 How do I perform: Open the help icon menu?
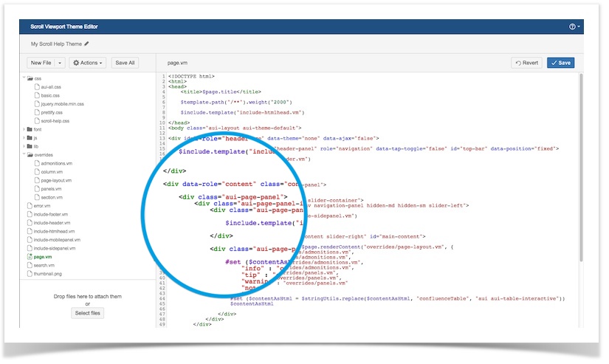[x=574, y=27]
